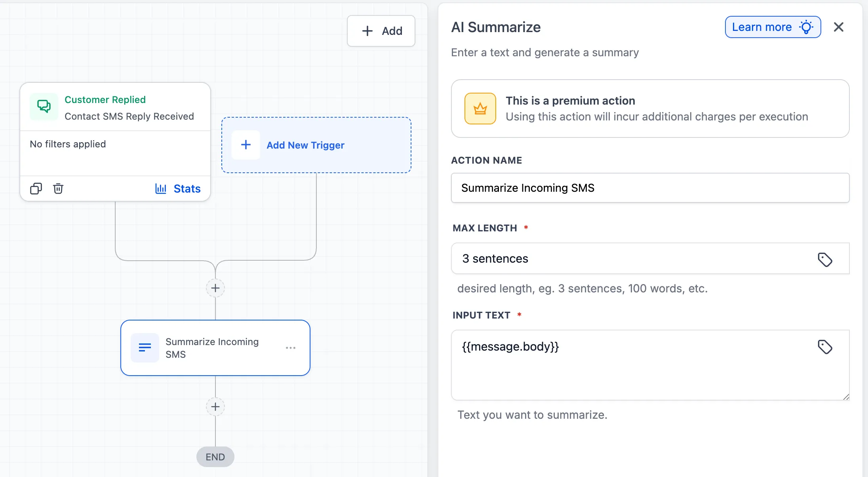868x477 pixels.
Task: Duplicate the Customer Replied trigger
Action: pos(36,189)
